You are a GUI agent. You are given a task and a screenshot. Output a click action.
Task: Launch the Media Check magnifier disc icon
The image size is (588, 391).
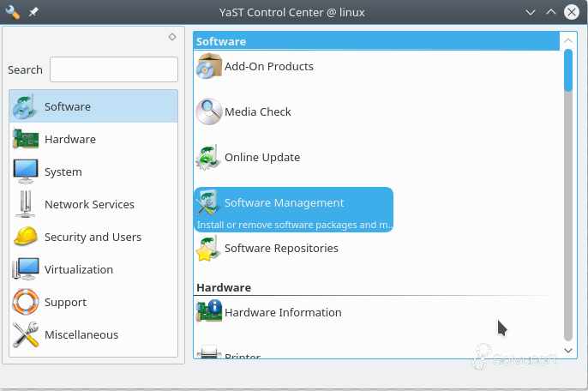(209, 111)
